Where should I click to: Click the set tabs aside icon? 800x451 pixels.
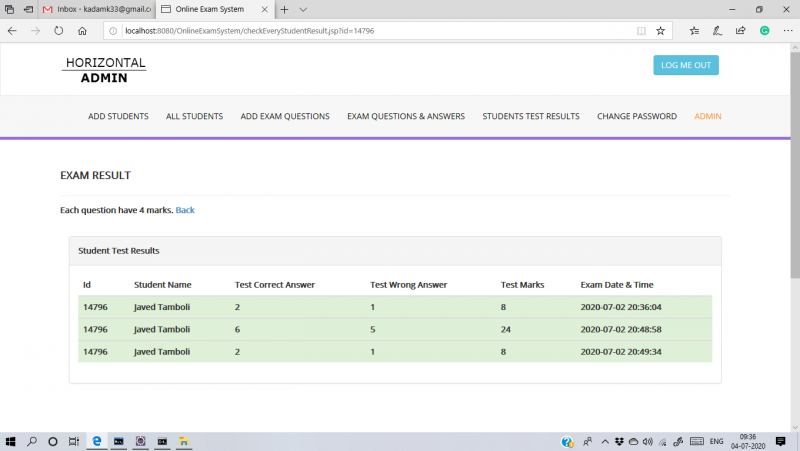[x=29, y=10]
